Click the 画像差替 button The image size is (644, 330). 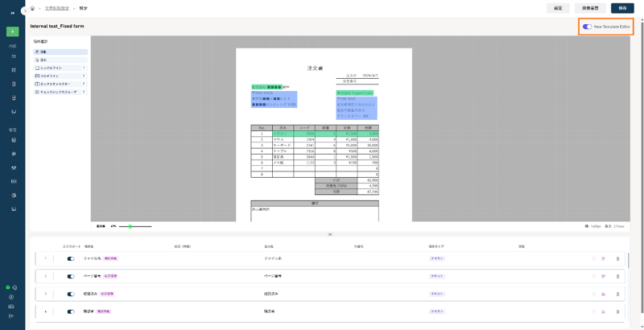[x=589, y=8]
